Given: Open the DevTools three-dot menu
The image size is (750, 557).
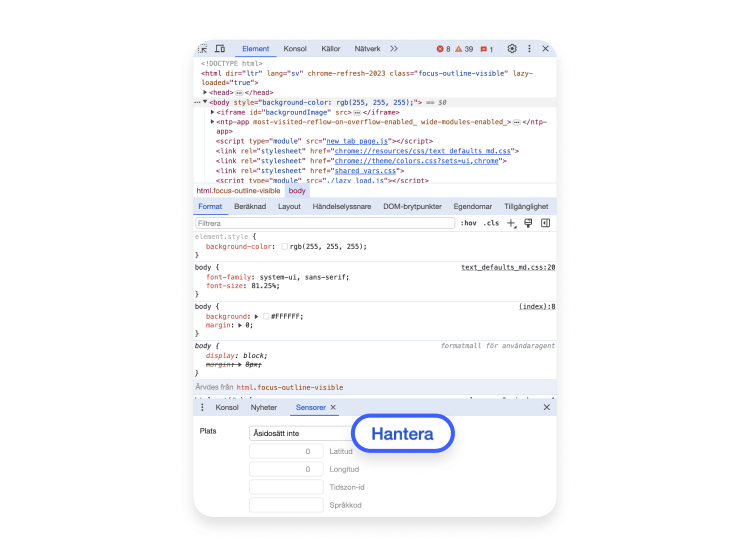Looking at the screenshot, I should point(529,48).
